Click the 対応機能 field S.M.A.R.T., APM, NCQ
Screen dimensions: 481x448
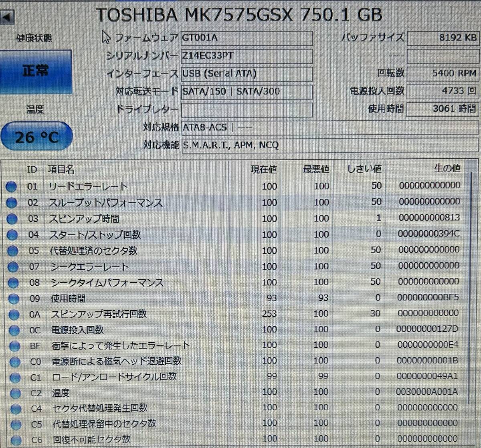pyautogui.click(x=330, y=145)
